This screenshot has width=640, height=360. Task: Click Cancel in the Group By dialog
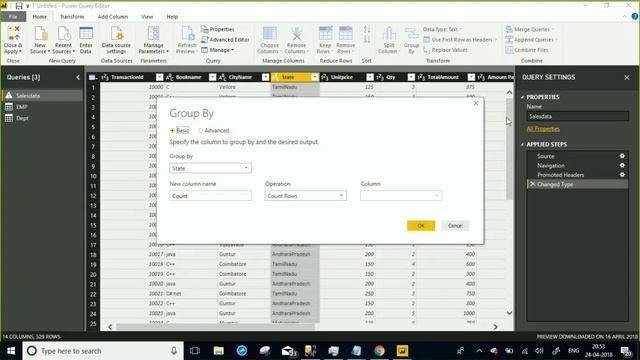pyautogui.click(x=455, y=226)
